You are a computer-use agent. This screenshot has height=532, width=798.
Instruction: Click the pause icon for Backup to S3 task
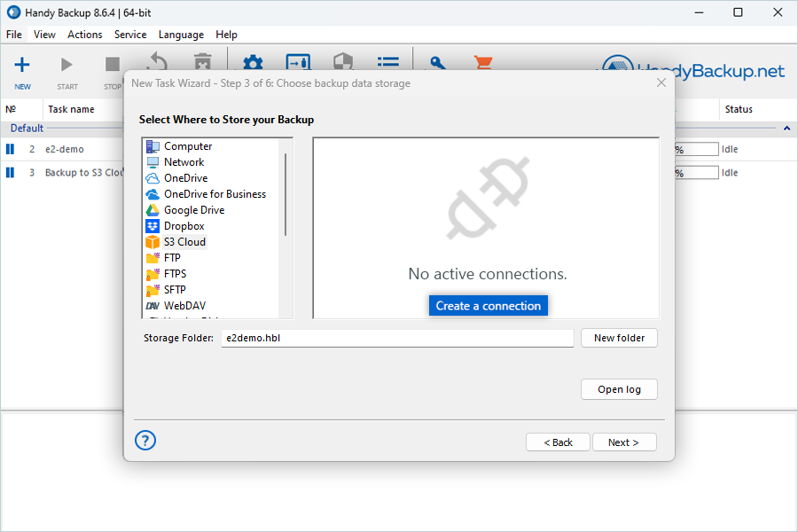10,173
